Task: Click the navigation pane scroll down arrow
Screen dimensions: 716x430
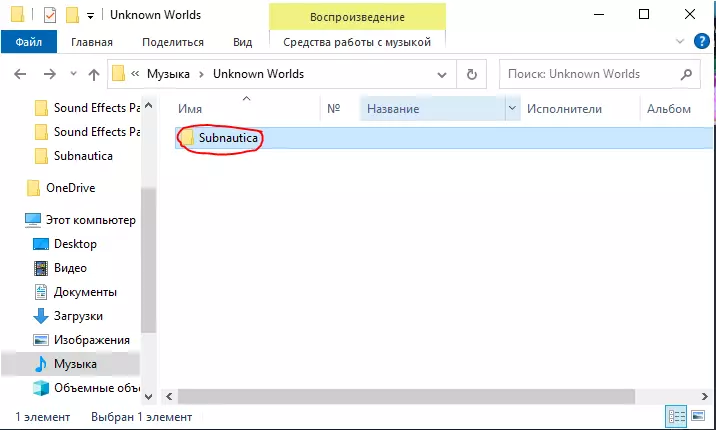Action: (x=148, y=396)
